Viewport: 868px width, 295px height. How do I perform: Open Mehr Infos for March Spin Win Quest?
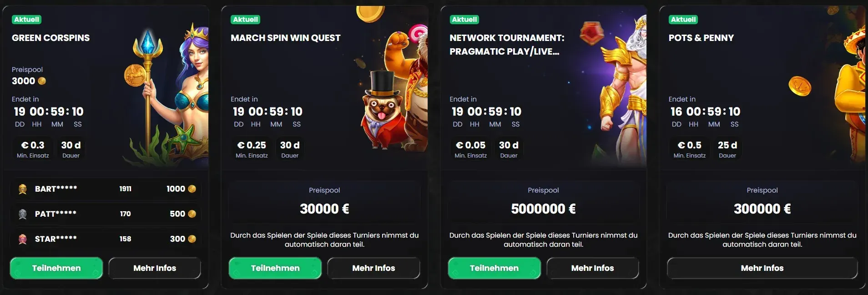pyautogui.click(x=373, y=268)
